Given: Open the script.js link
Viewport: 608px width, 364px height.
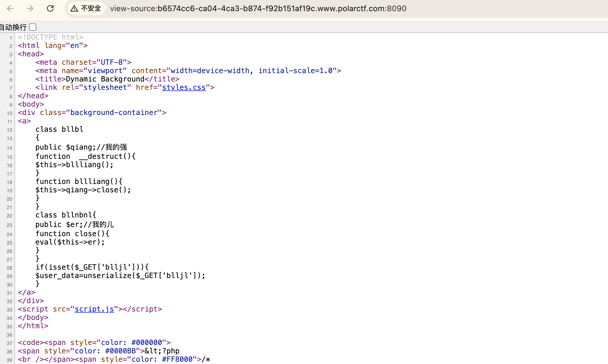Looking at the screenshot, I should point(94,309).
